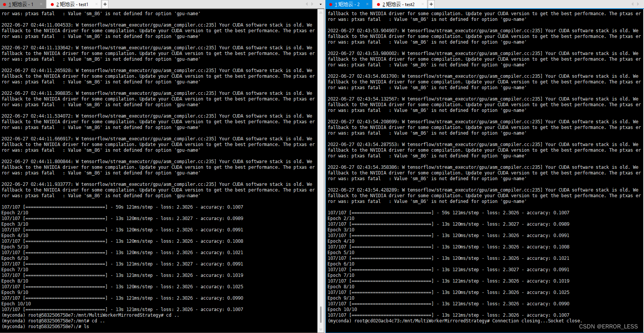
Task: Click the log timestamp '02:43:54.061700'
Action: click(377, 76)
